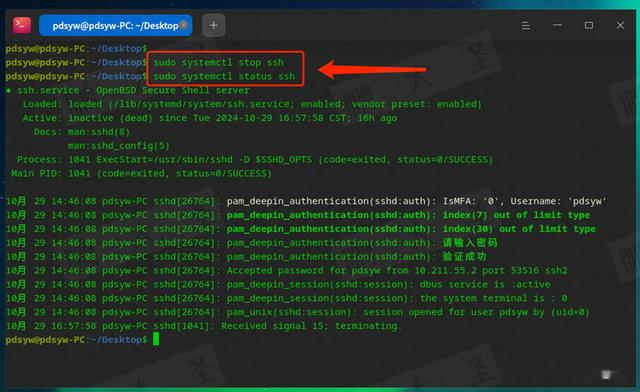Screen dimensions: 640x392
Task: Click the 'index(7) out of limit type' log line
Action: pos(298,215)
